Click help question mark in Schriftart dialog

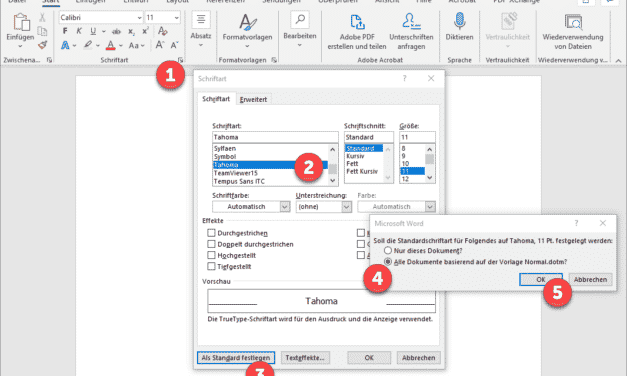pos(404,78)
